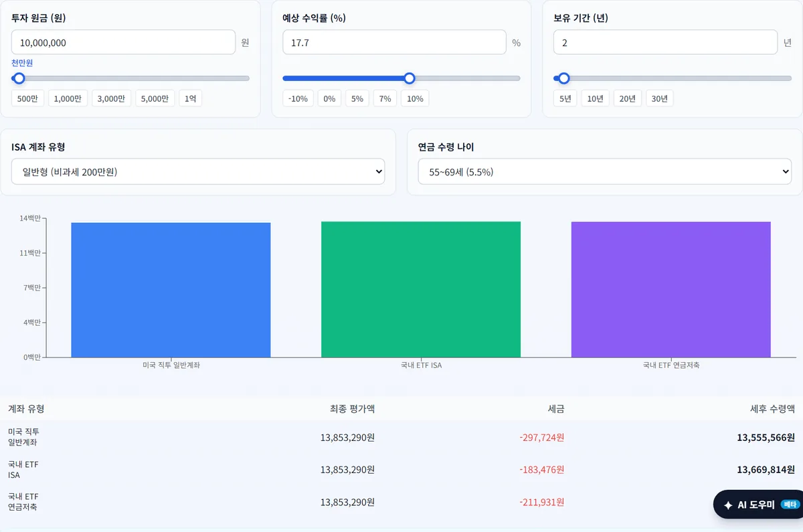Click the 미국 직투 일반계좌 x-axis label
This screenshot has height=532, width=803.
(x=171, y=365)
